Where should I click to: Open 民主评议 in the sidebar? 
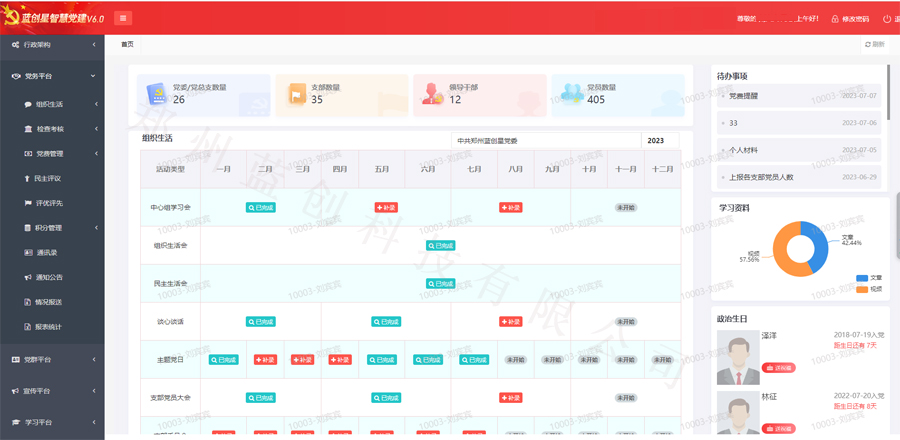click(x=48, y=178)
